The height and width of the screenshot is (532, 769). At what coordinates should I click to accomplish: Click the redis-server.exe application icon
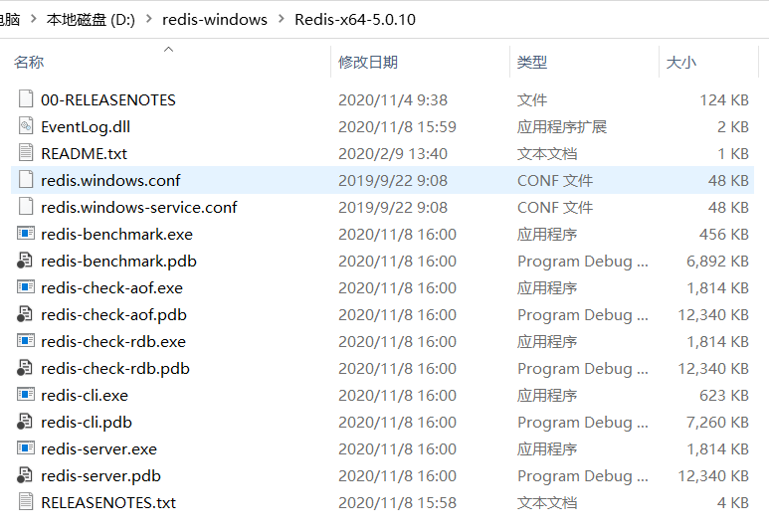(26, 448)
